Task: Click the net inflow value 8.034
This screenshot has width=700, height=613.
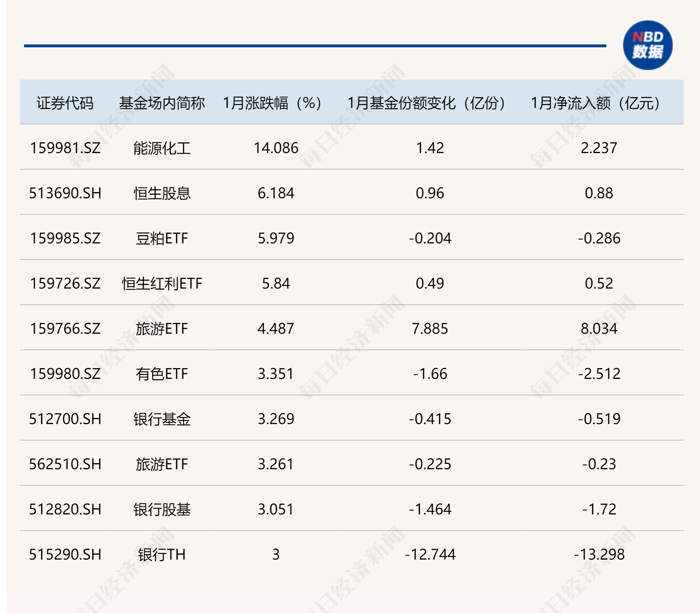Action: [x=599, y=329]
